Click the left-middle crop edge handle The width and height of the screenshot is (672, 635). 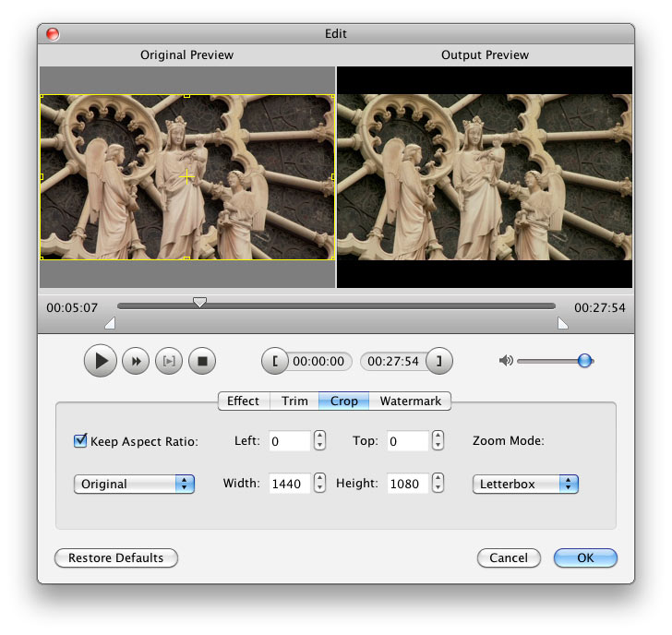pyautogui.click(x=42, y=176)
